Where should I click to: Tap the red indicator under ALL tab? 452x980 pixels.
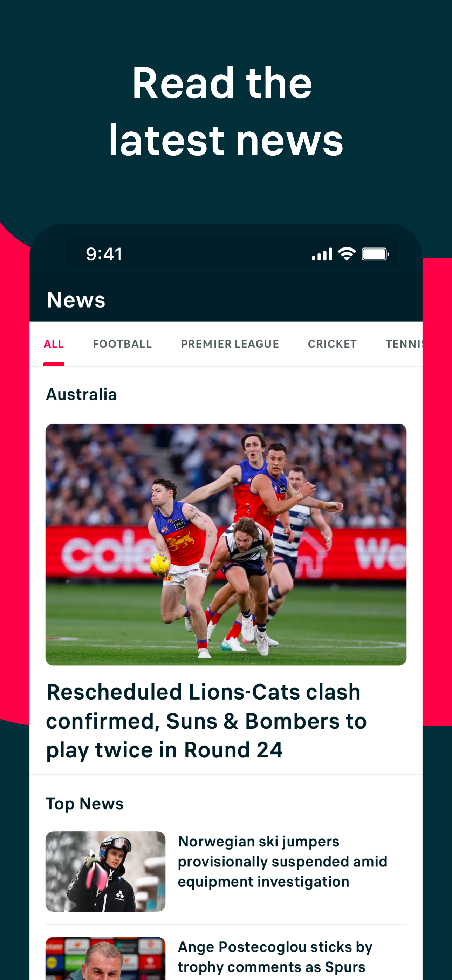(x=54, y=364)
